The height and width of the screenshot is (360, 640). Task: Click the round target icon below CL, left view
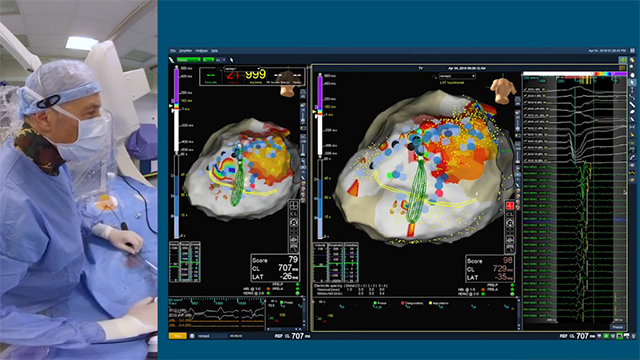(x=293, y=223)
